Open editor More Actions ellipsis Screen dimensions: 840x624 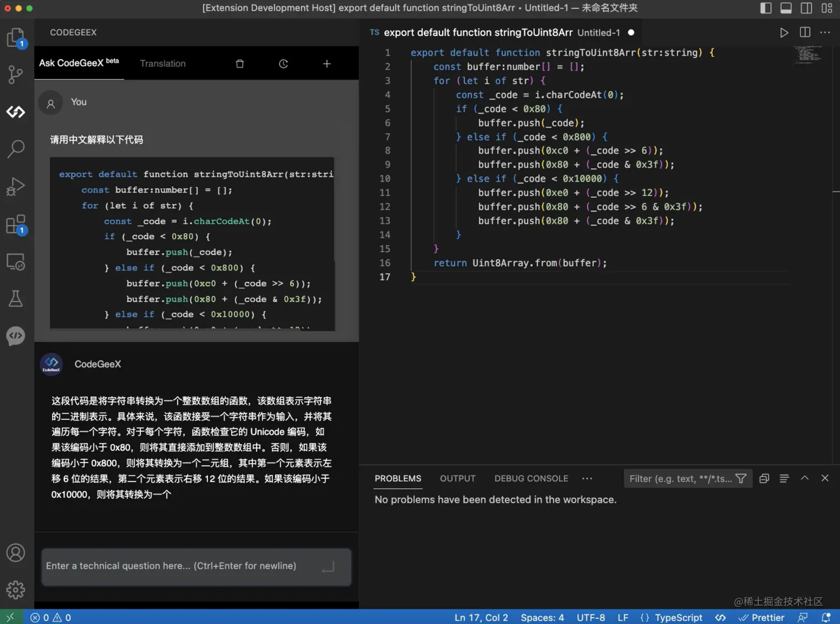pyautogui.click(x=825, y=32)
